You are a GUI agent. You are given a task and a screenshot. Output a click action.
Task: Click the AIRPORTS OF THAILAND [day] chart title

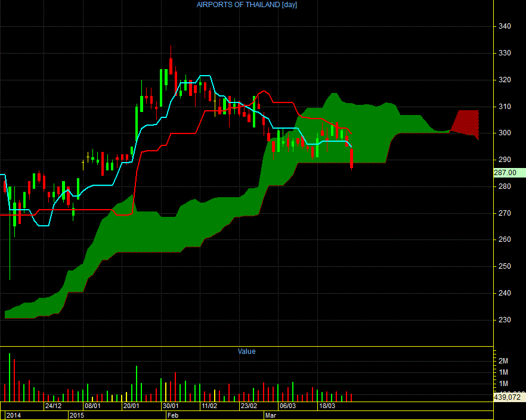[246, 5]
